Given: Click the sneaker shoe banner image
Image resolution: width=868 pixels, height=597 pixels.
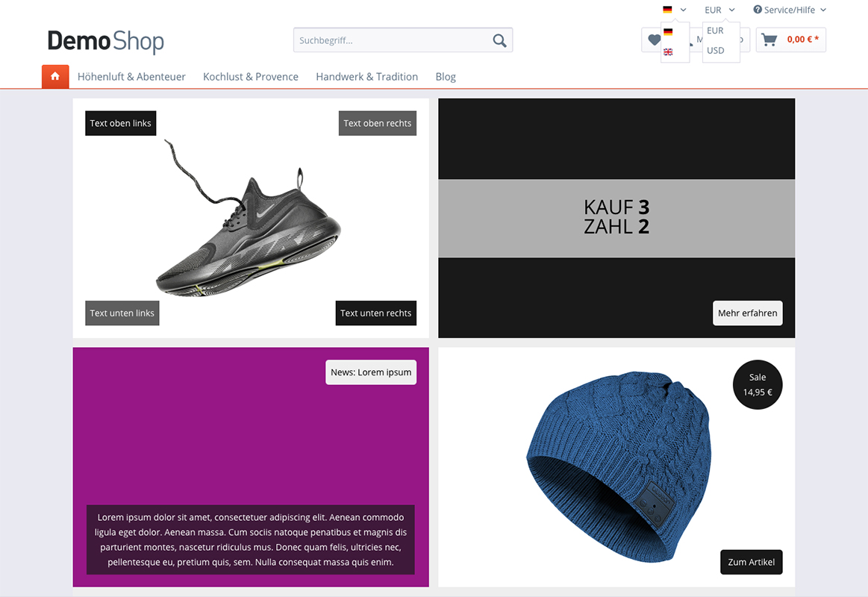Looking at the screenshot, I should pyautogui.click(x=251, y=218).
